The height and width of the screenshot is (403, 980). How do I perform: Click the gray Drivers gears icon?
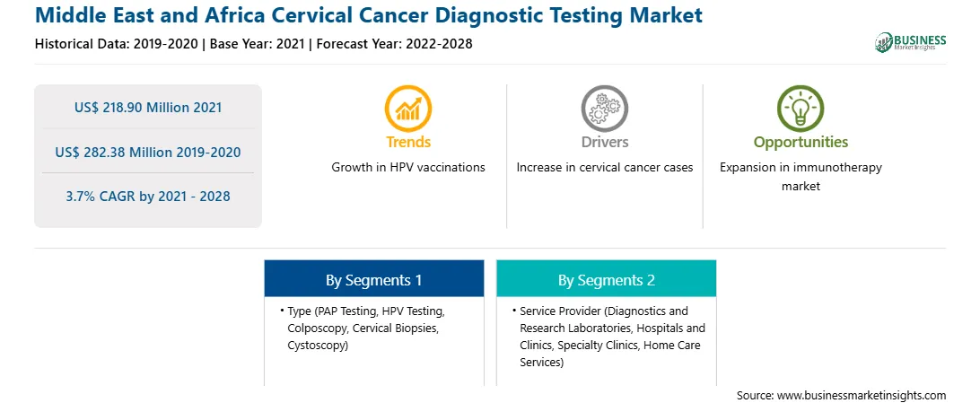[604, 108]
